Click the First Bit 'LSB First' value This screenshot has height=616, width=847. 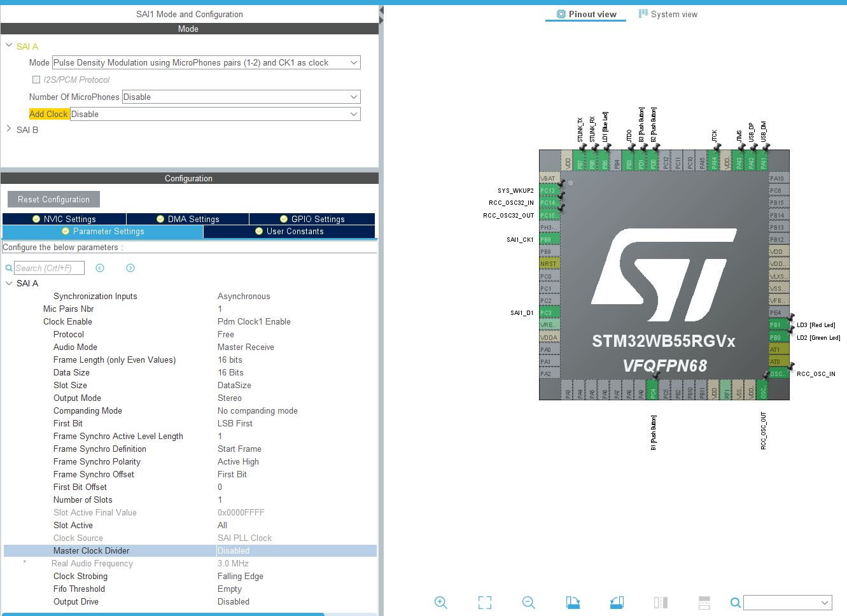tap(235, 423)
